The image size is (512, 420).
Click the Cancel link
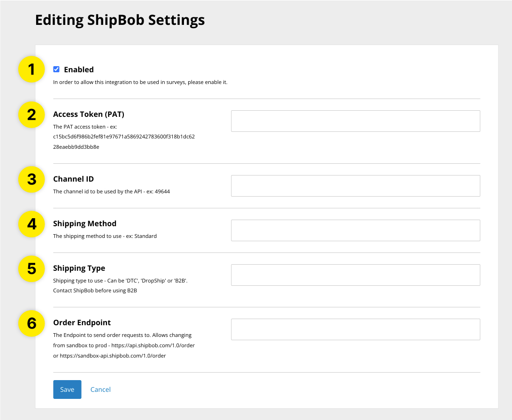[100, 389]
